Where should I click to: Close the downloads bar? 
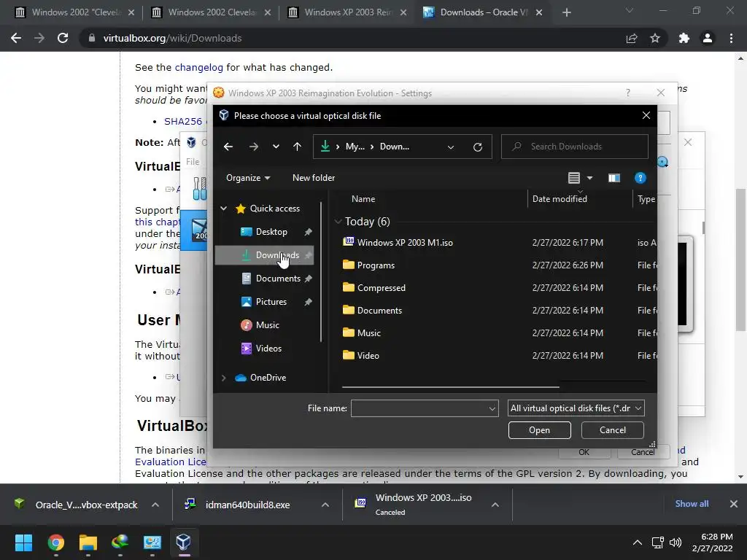(x=734, y=504)
